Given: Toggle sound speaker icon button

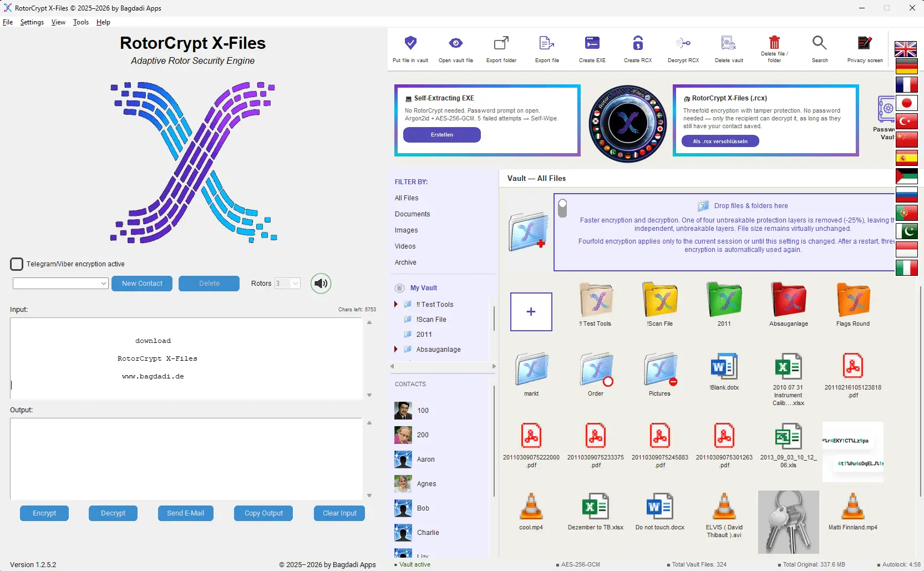Looking at the screenshot, I should pos(321,284).
